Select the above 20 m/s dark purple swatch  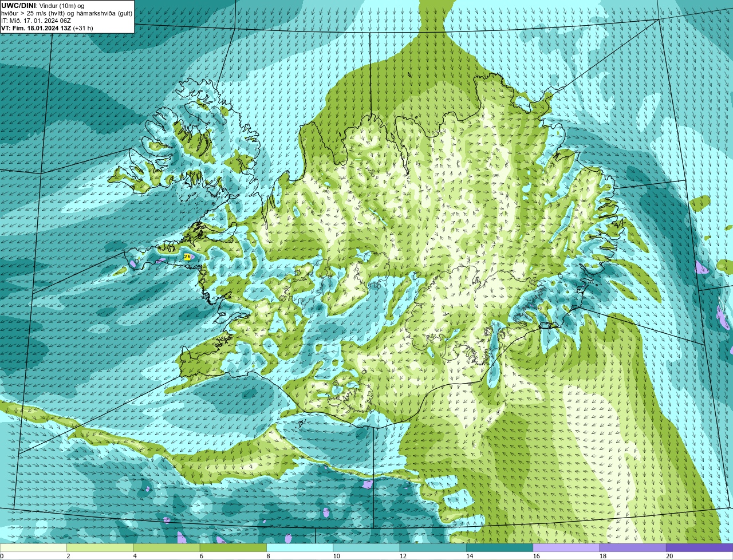tap(699, 547)
